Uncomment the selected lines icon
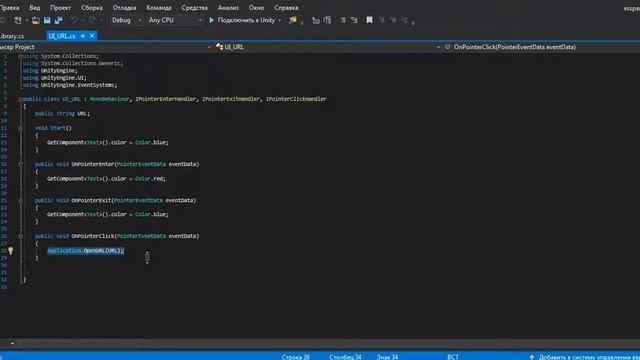 [354, 20]
